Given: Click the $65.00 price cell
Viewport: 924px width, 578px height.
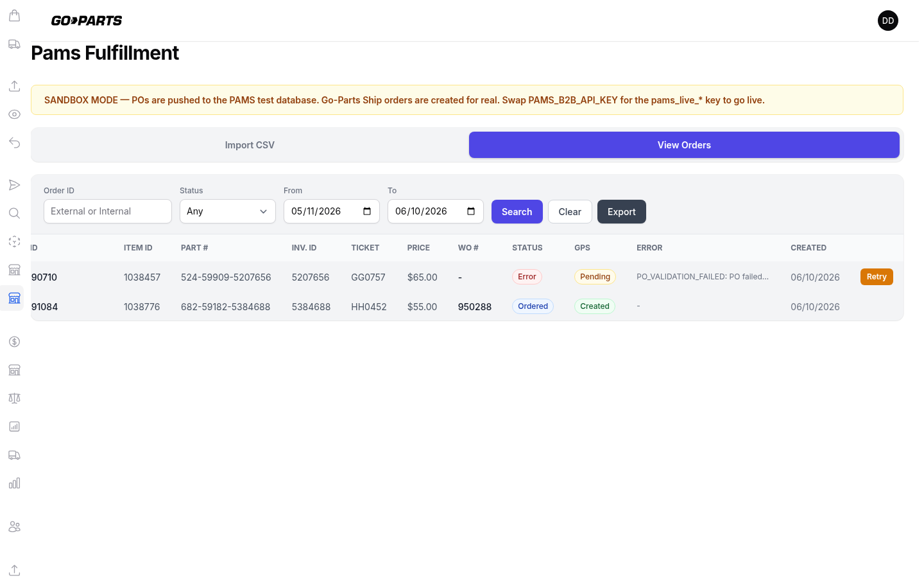Looking at the screenshot, I should (422, 277).
